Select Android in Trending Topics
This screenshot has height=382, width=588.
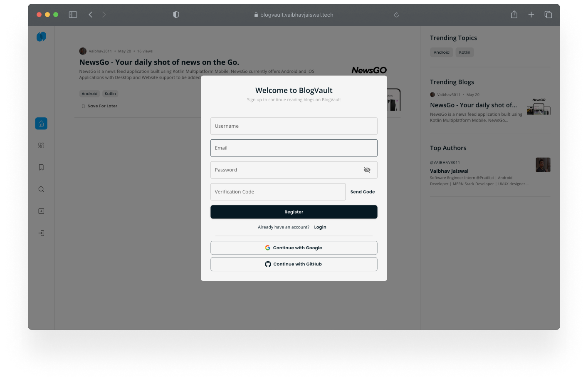click(x=441, y=52)
